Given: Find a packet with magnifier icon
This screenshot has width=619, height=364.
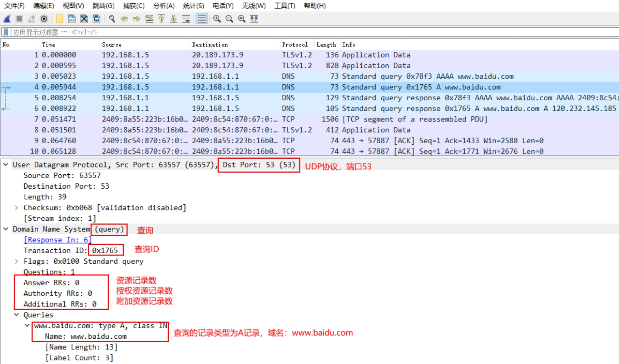Looking at the screenshot, I should click(112, 19).
